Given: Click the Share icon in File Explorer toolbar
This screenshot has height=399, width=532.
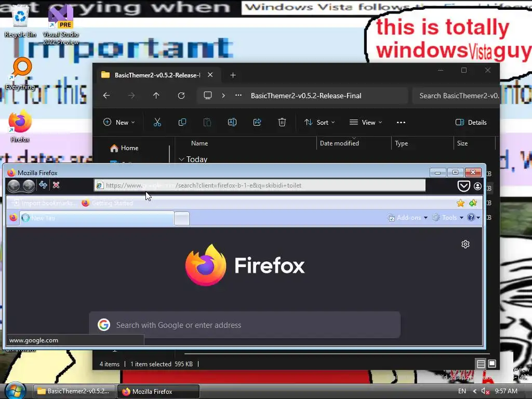Looking at the screenshot, I should point(257,122).
